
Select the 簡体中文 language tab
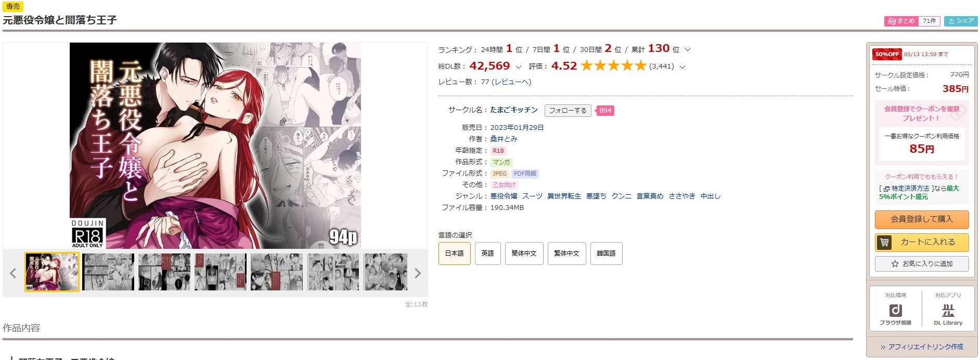point(524,254)
